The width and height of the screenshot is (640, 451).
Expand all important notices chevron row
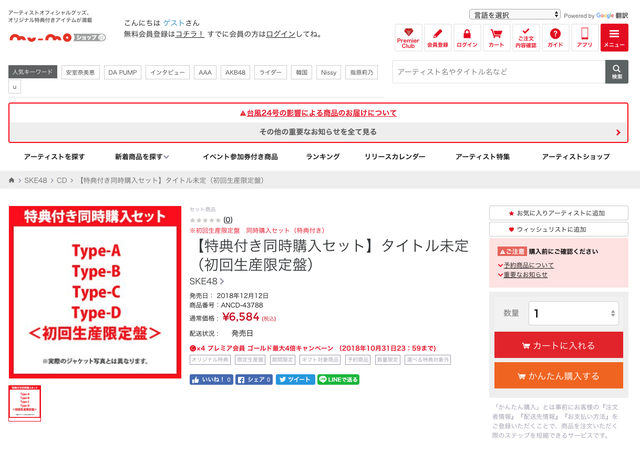tap(318, 132)
